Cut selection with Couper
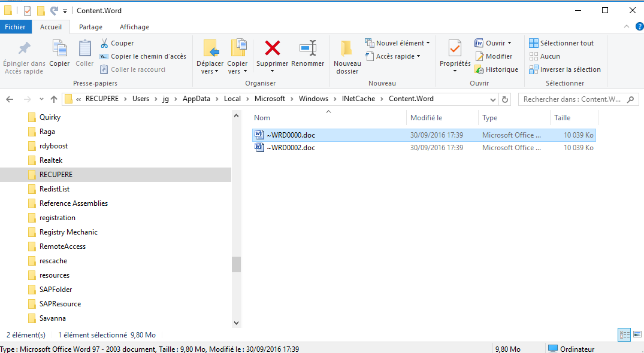 pyautogui.click(x=117, y=43)
